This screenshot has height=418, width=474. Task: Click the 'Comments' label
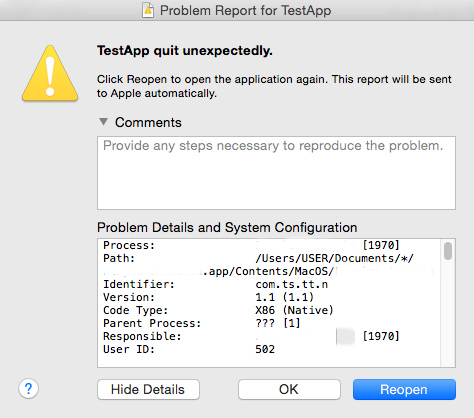point(148,122)
